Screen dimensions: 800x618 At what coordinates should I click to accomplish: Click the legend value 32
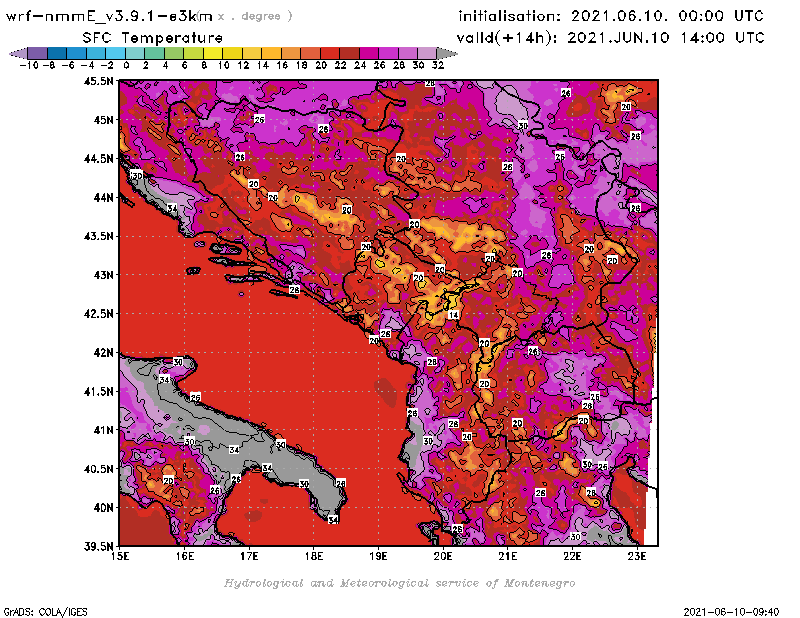(438, 65)
